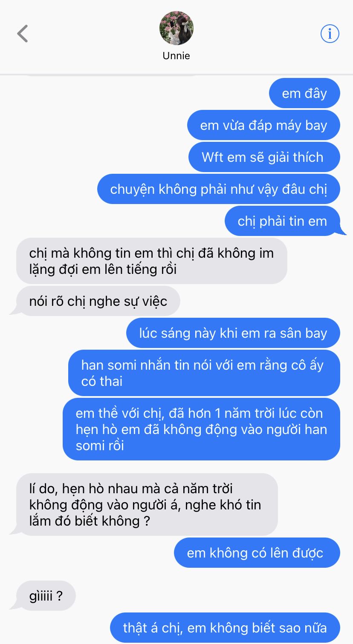Tap the Unnie contact name

point(176,56)
